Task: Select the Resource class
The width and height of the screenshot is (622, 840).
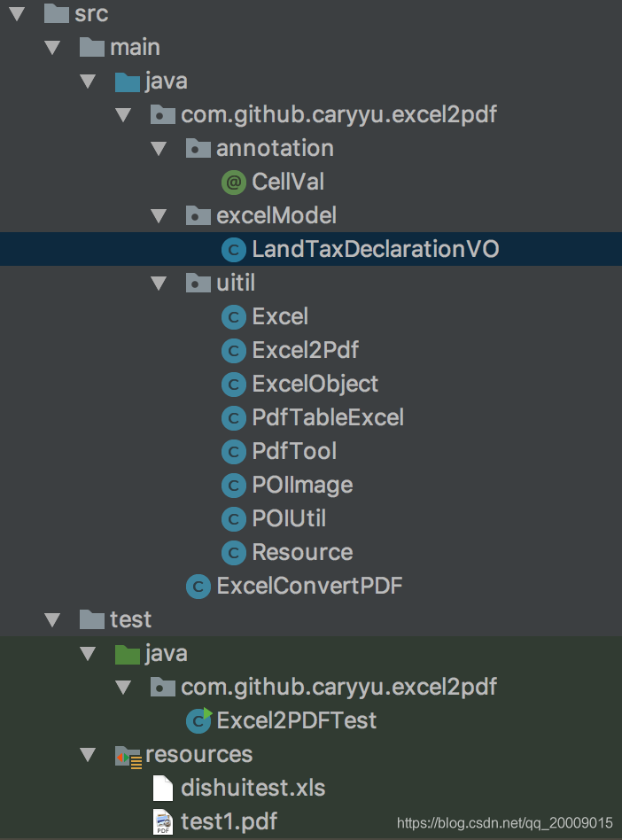Action: tap(302, 552)
